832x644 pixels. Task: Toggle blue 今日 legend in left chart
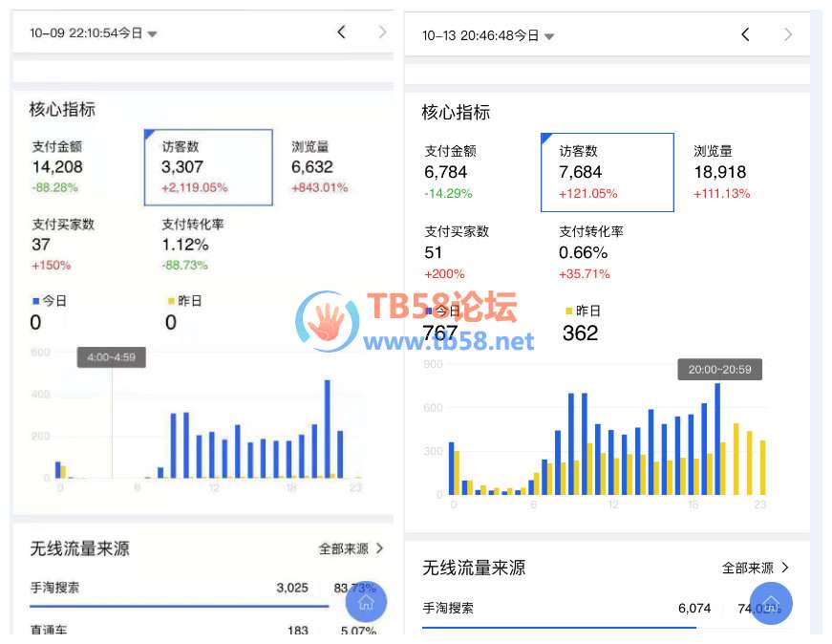pyautogui.click(x=50, y=301)
